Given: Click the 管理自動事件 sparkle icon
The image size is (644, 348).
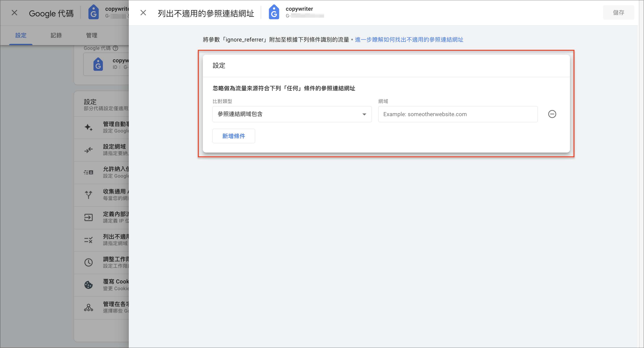Looking at the screenshot, I should click(x=89, y=128).
